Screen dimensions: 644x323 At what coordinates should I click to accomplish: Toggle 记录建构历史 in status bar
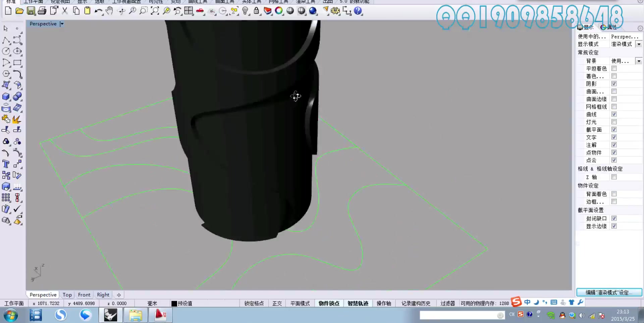416,304
